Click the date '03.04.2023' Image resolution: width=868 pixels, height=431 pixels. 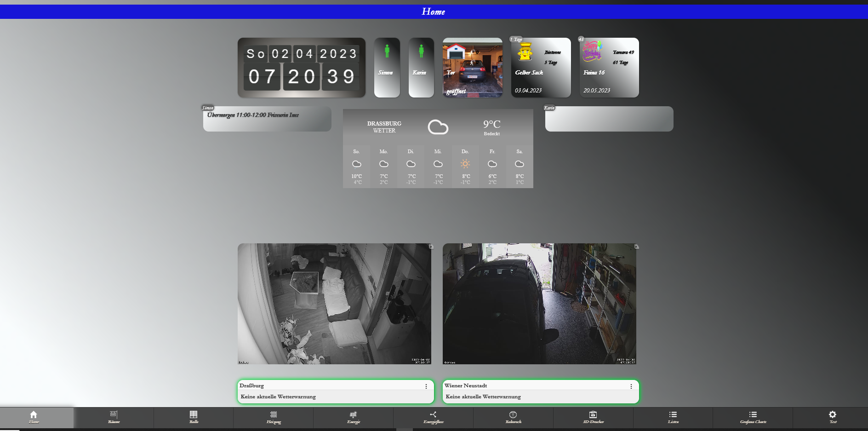point(528,91)
